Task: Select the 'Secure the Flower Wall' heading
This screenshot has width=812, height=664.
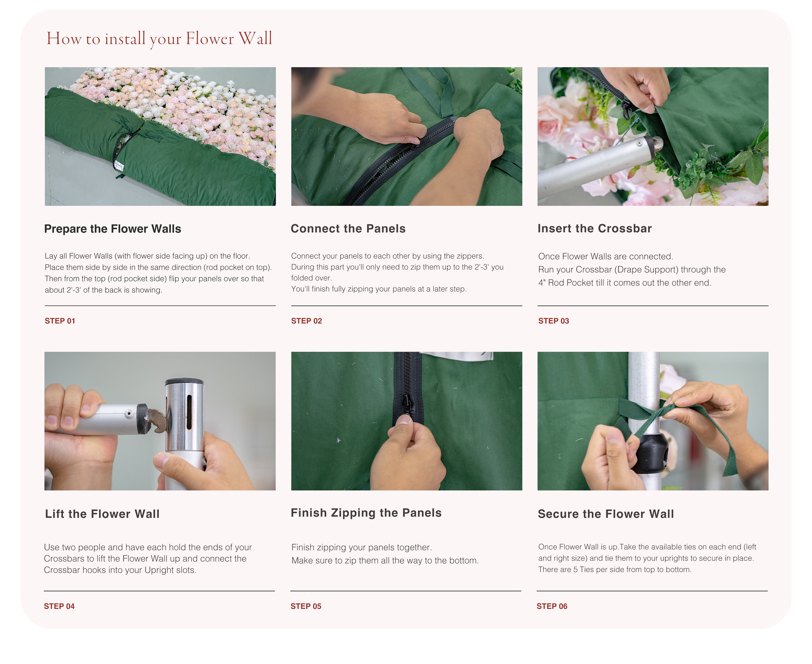Action: (x=606, y=514)
